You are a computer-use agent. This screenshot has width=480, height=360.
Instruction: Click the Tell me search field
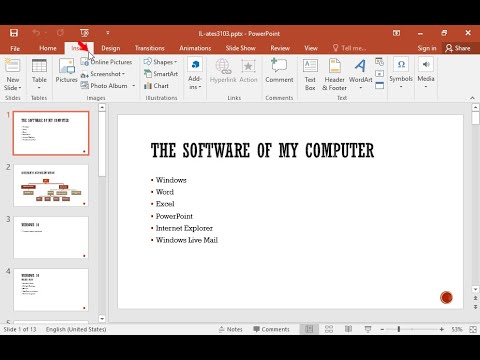[350, 48]
